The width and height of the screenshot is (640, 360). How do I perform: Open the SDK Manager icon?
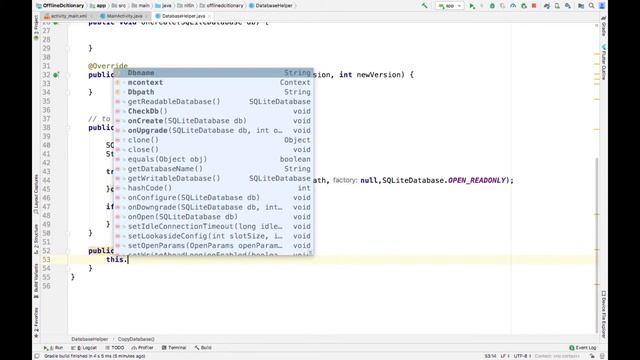click(568, 6)
